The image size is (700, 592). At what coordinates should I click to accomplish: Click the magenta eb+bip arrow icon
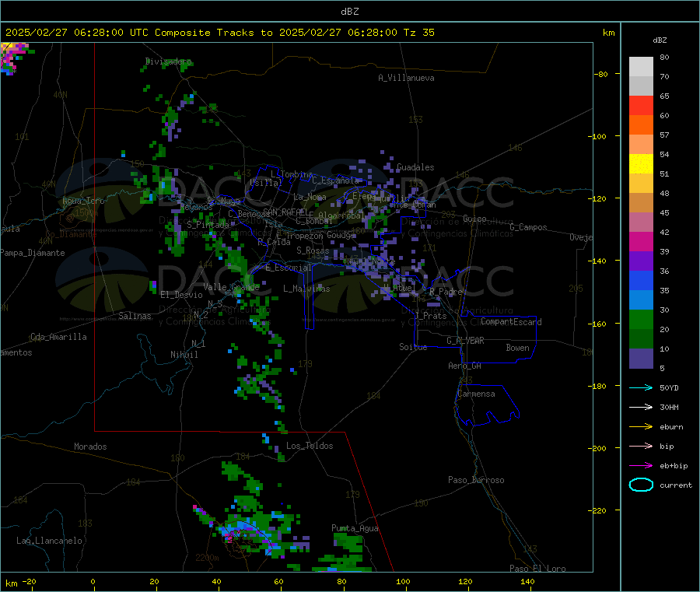coord(641,465)
